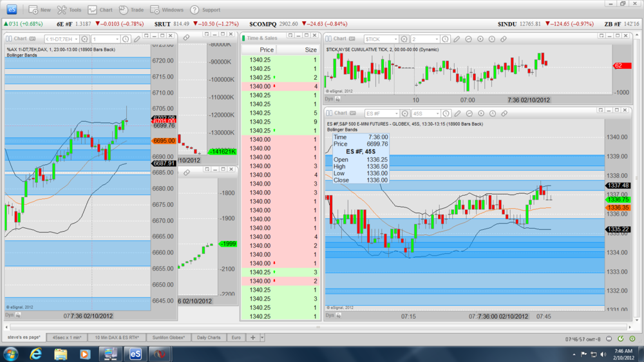
Task: Select pencil drawing tool in ES #F chart
Action: click(457, 113)
